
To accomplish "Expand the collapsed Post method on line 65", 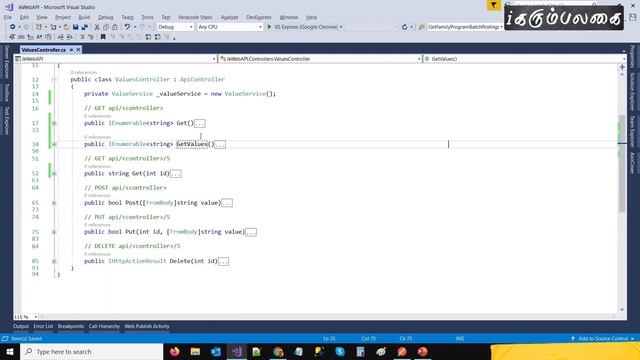I will click(x=54, y=203).
